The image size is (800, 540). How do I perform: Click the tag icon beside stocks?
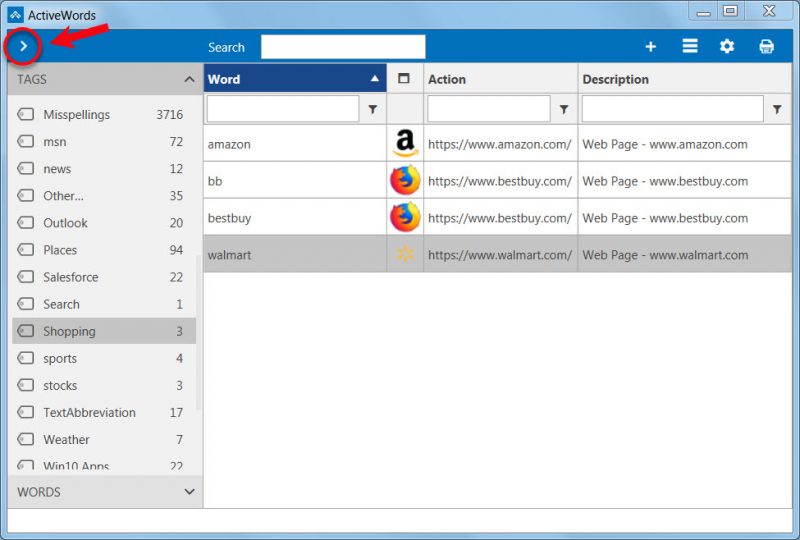[26, 385]
